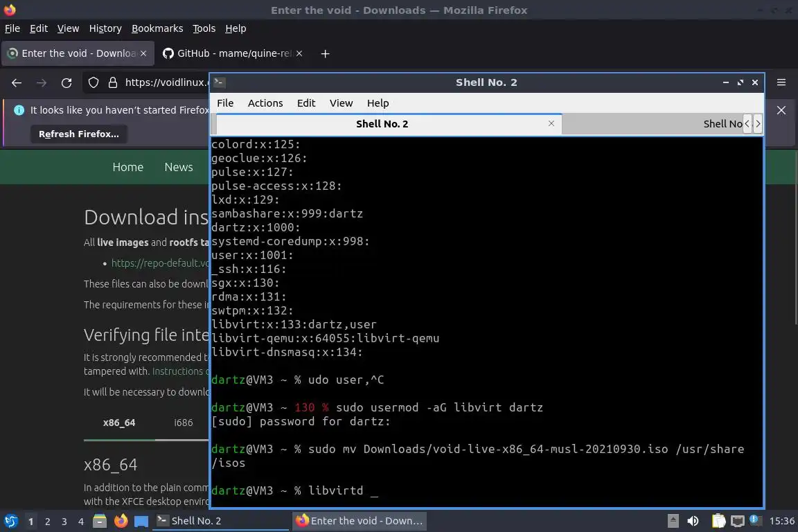
Task: Select the Enter the void Downloads tab
Action: coord(78,53)
